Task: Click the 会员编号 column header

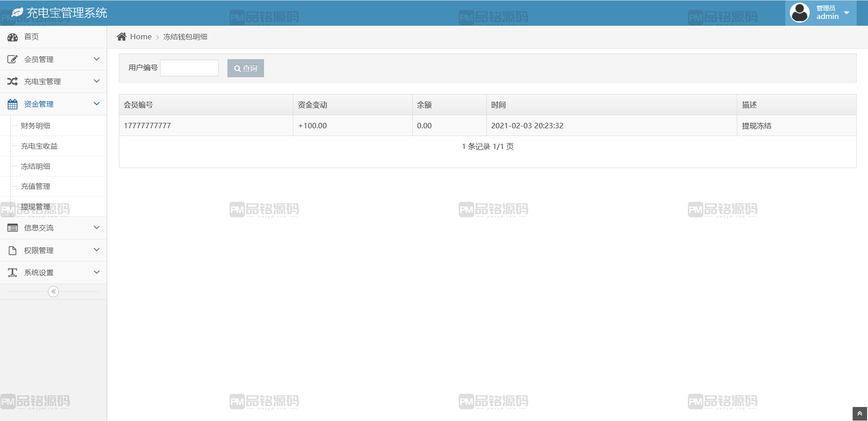Action: [206, 105]
